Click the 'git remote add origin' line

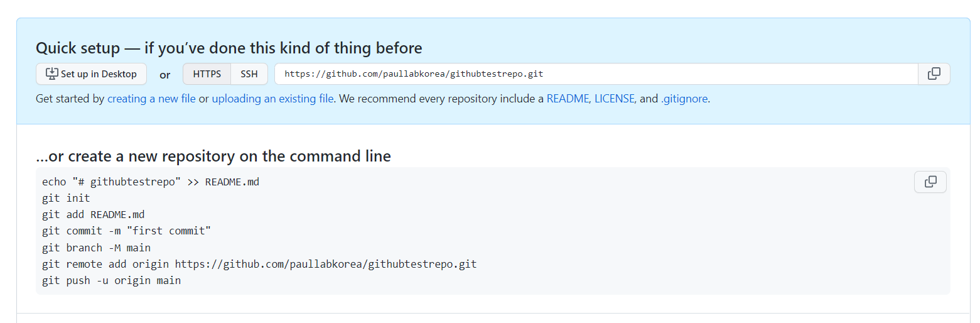(259, 264)
